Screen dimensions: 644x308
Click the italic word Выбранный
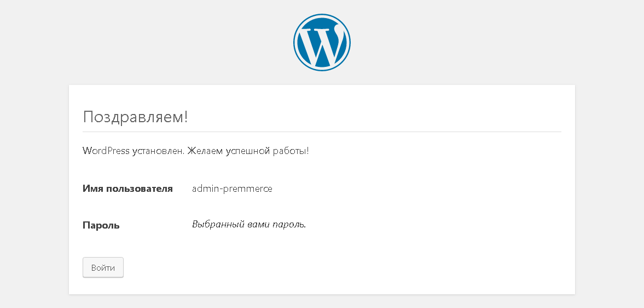pos(216,225)
